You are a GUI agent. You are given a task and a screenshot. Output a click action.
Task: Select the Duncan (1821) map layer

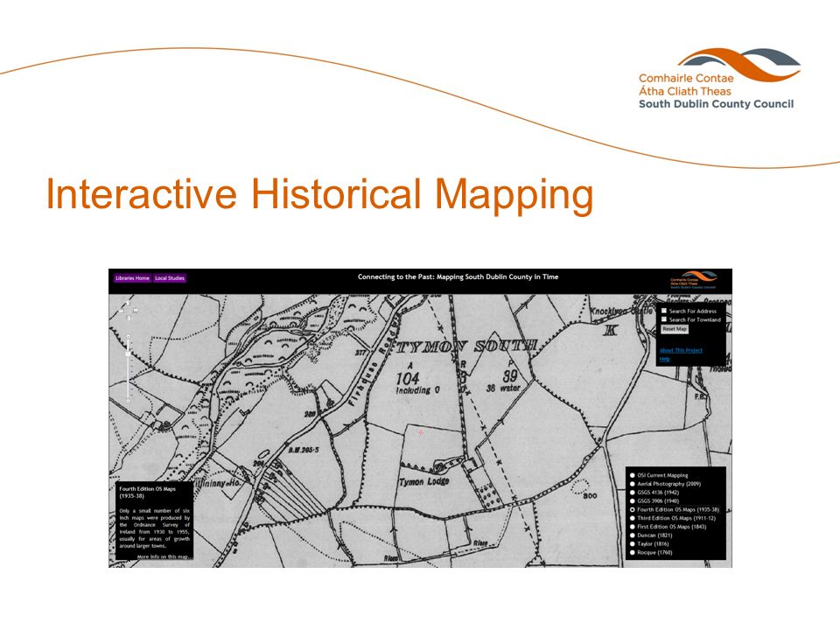633,535
